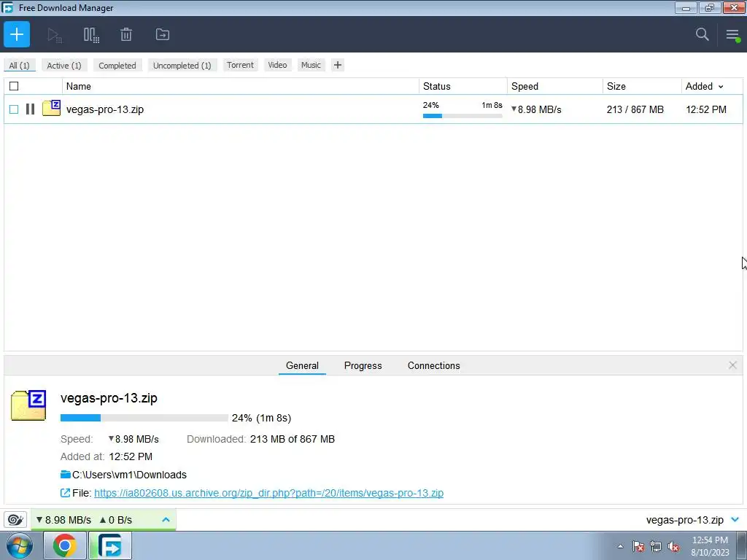Click the Windows Start button

pyautogui.click(x=20, y=545)
